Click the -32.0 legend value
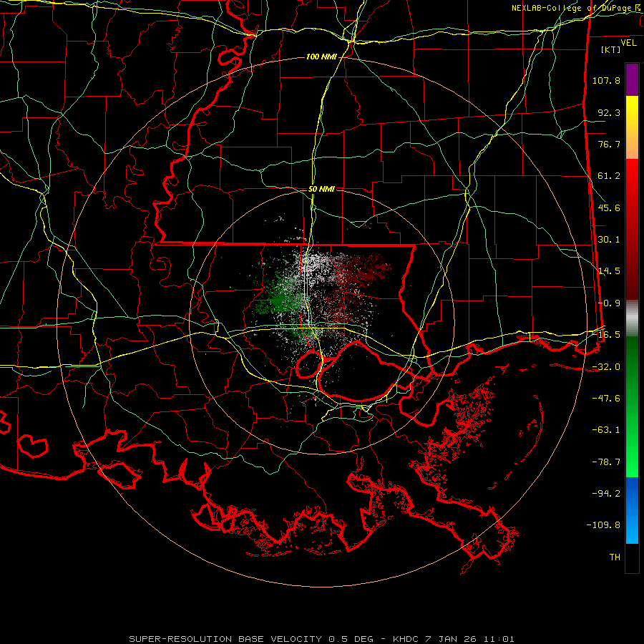Image resolution: width=644 pixels, height=644 pixels. tap(606, 367)
